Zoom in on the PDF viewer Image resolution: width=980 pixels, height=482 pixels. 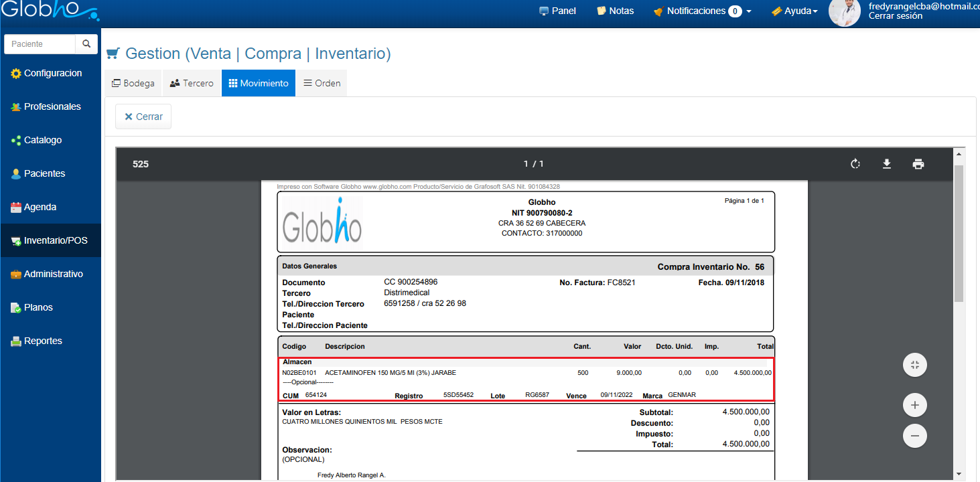[x=914, y=404]
